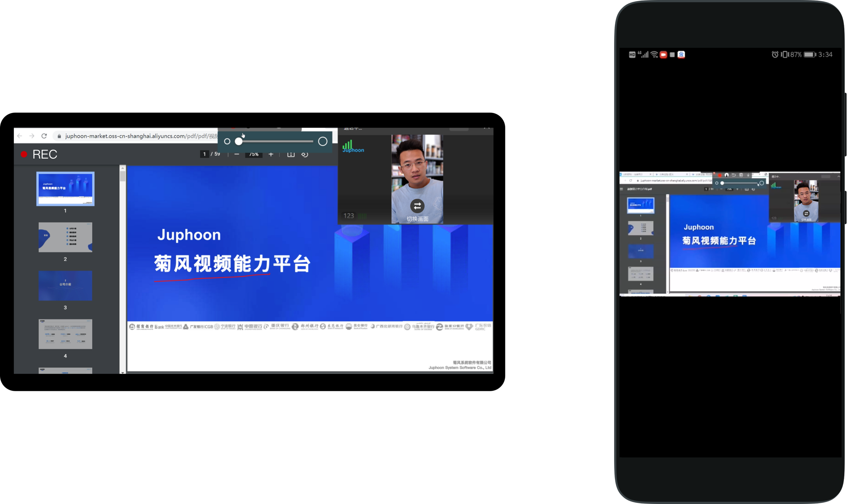Click the fit-to-page icon in PDF toolbar

(291, 154)
